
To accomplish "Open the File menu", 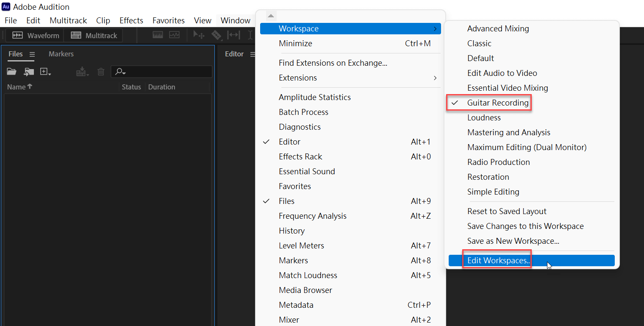I will pos(11,20).
